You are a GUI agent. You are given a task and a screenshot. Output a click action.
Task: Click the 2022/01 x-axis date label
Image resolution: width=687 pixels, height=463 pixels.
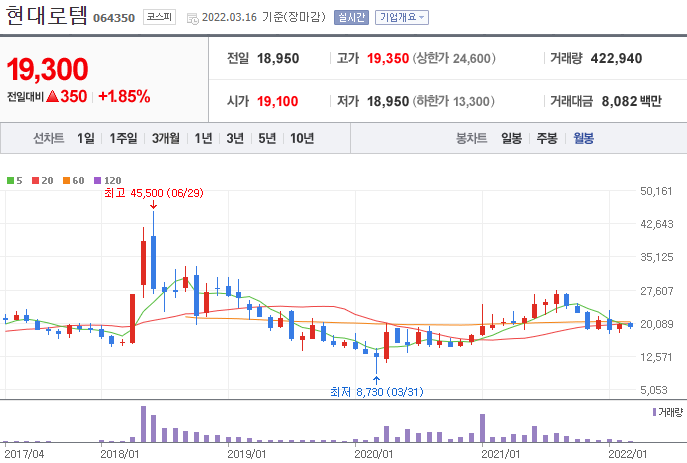627,454
